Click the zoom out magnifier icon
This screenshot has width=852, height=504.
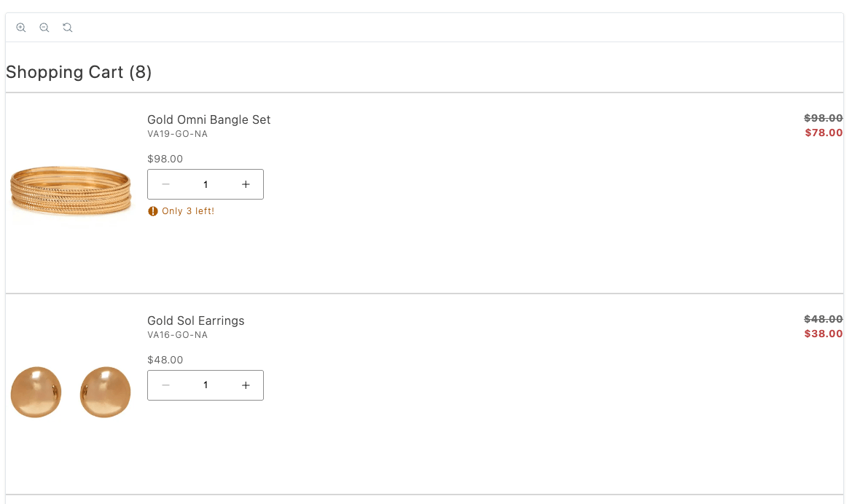(44, 28)
